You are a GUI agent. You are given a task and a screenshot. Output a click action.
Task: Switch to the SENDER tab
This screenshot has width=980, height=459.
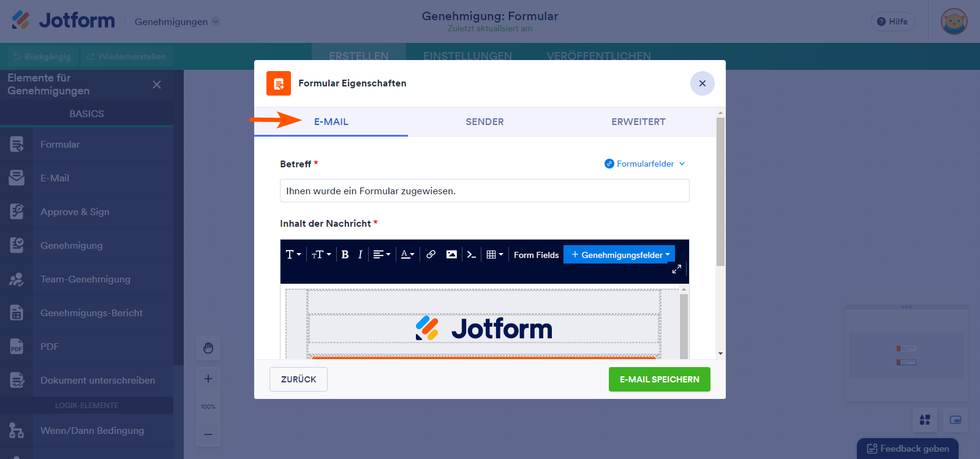[484, 122]
